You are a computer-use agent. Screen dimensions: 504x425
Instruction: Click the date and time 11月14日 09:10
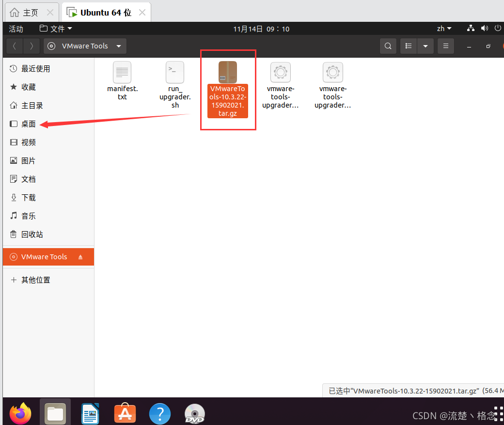coord(261,29)
